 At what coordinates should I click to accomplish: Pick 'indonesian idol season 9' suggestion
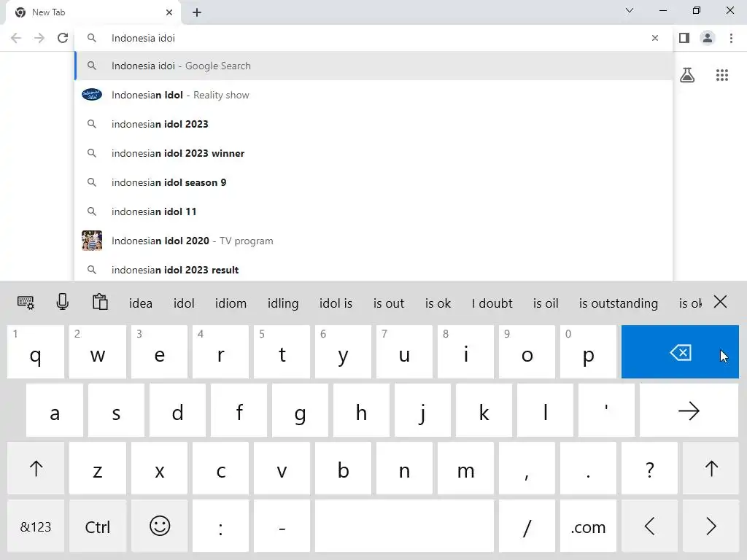click(374, 182)
